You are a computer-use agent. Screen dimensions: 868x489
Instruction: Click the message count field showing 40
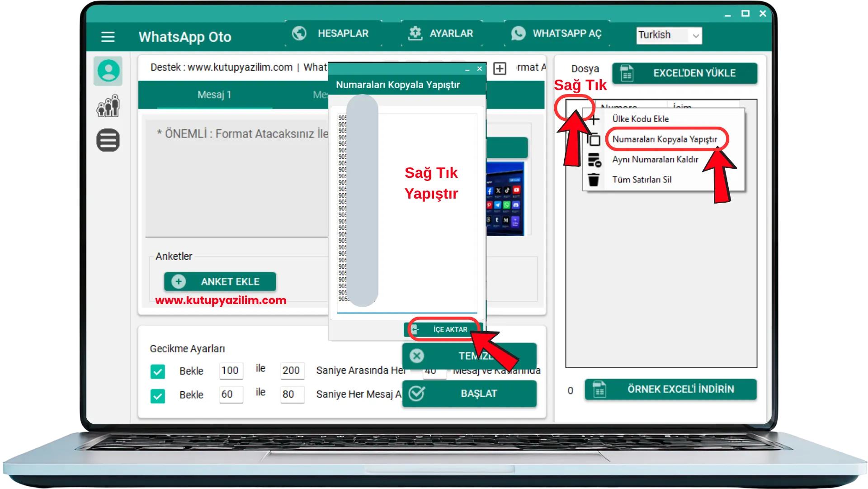(x=434, y=372)
